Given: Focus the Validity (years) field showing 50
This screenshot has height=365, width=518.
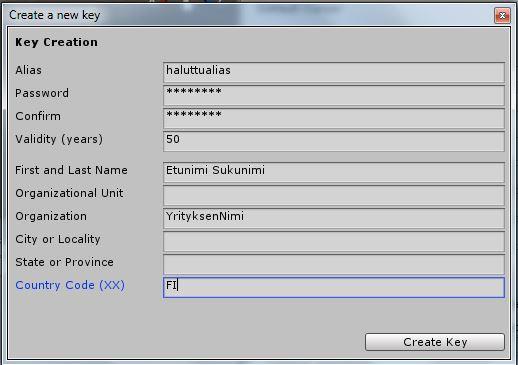Looking at the screenshot, I should click(x=334, y=141).
